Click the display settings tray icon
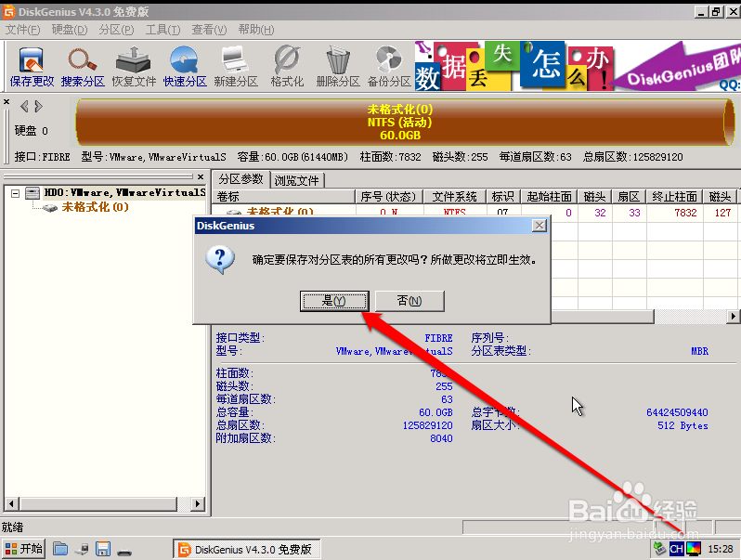 coord(694,549)
